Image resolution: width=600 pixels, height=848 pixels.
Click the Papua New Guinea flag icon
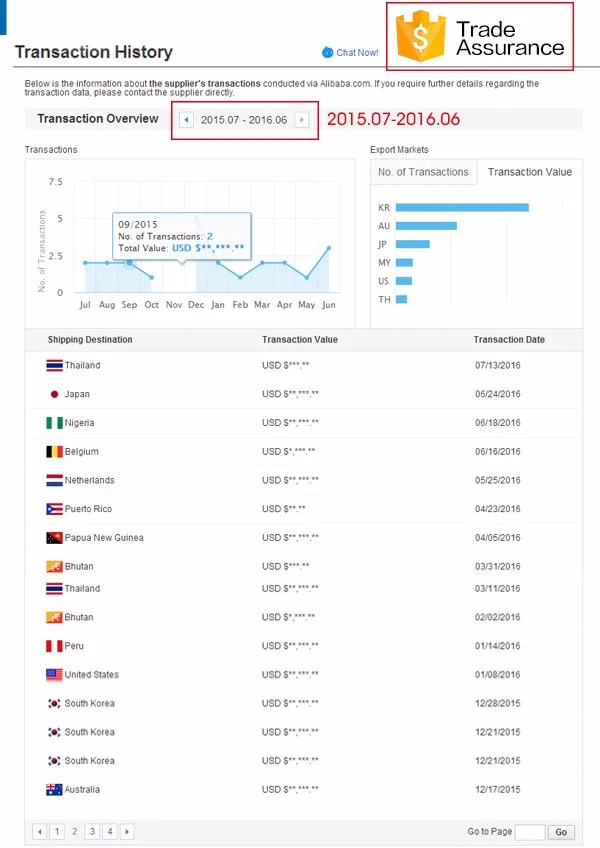[x=54, y=538]
